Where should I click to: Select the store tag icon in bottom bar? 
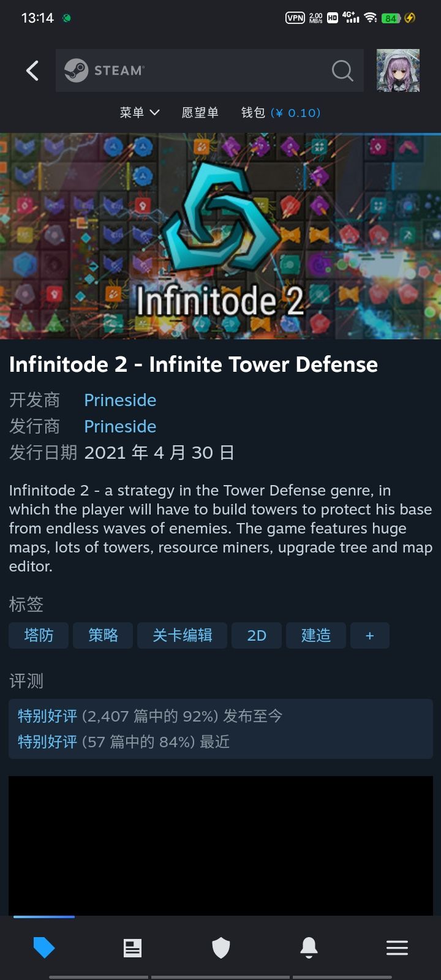(44, 948)
